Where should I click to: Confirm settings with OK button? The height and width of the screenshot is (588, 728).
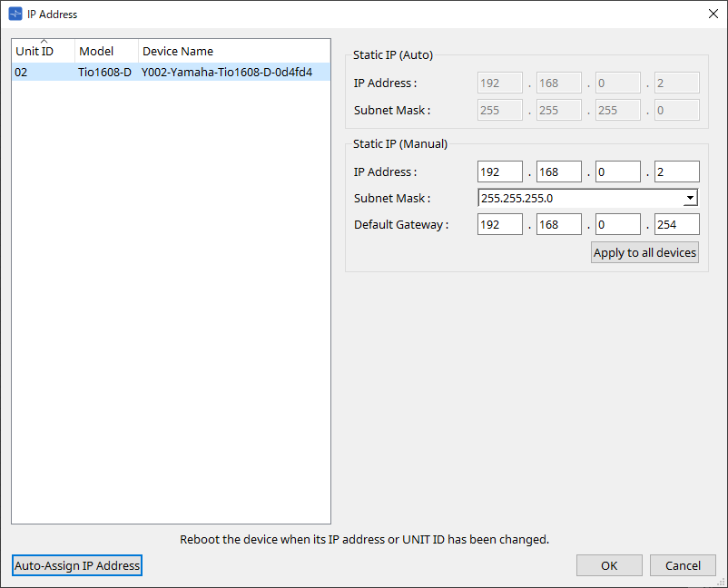click(x=609, y=565)
